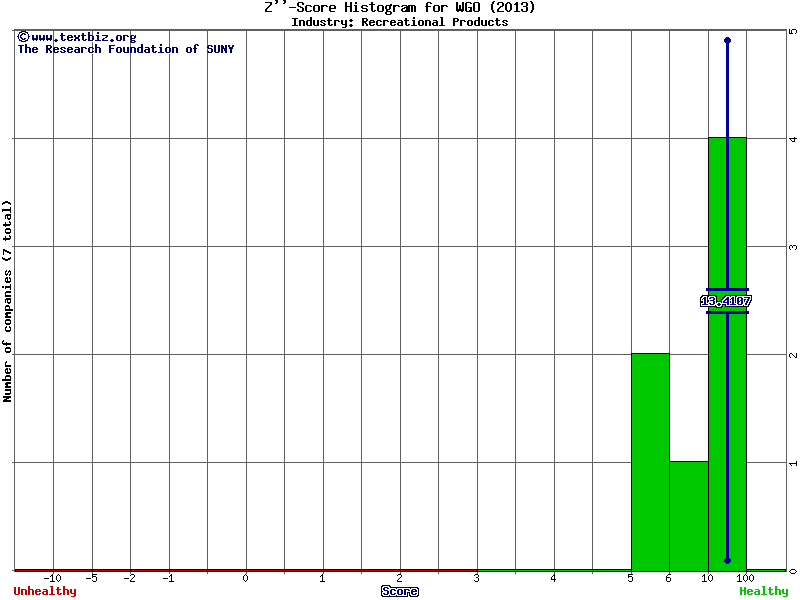Click the top endpoint dot of the blue marker line

(728, 40)
